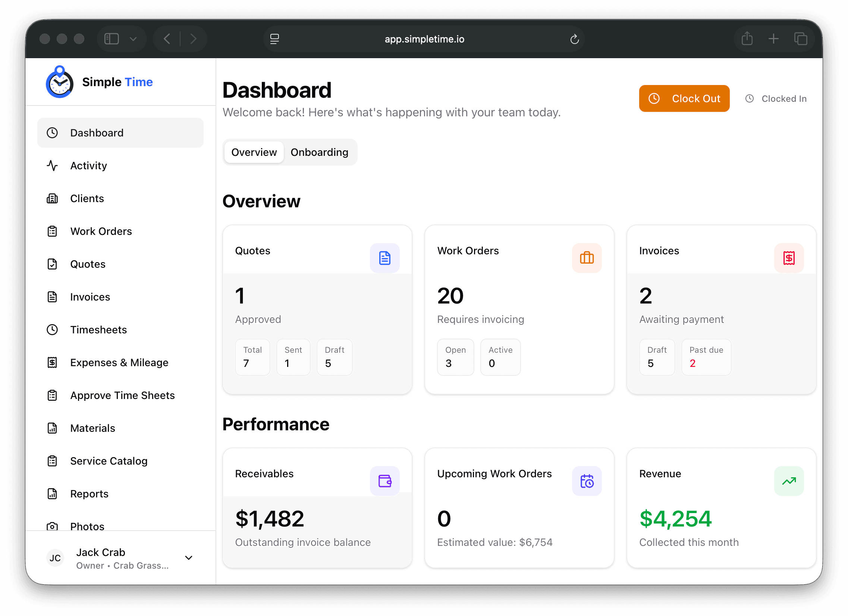Click the Work Orders clipboard icon in sidebar

[52, 232]
